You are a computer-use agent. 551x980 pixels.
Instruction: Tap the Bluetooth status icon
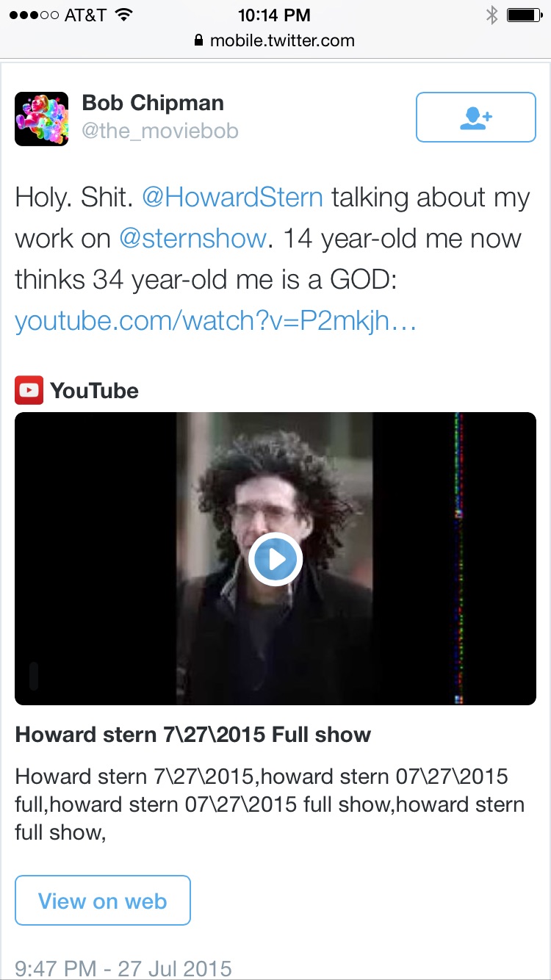tap(491, 15)
